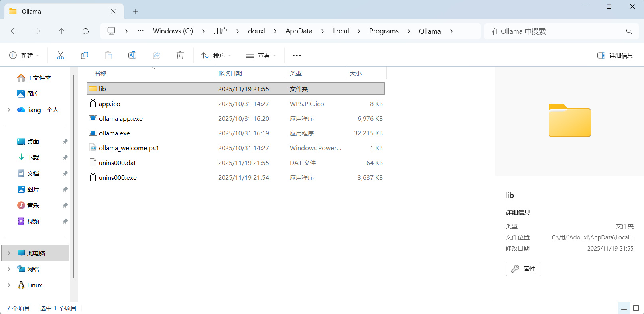
Task: Open the collapsed breadcrumb ellipsis
Action: click(141, 31)
